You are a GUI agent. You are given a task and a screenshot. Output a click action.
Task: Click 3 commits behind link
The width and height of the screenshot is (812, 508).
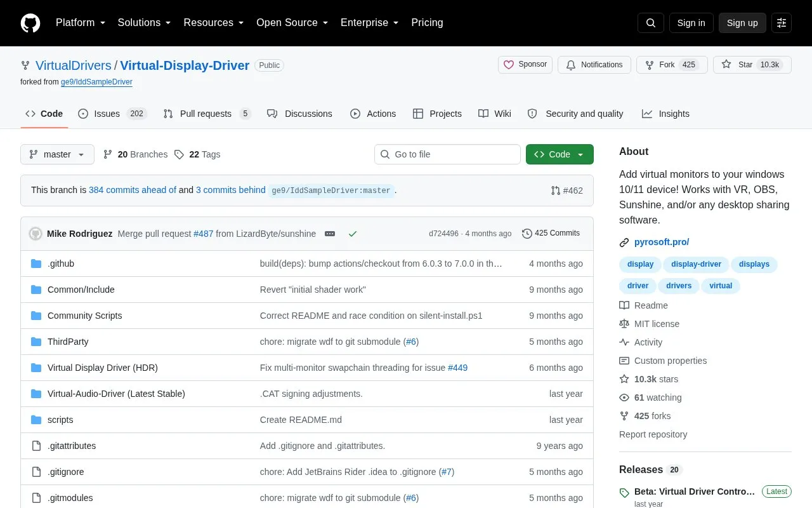pyautogui.click(x=231, y=190)
